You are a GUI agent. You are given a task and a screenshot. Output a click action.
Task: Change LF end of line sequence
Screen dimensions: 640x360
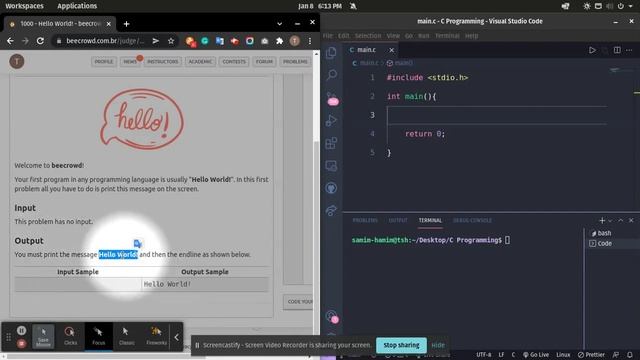[x=501, y=355]
